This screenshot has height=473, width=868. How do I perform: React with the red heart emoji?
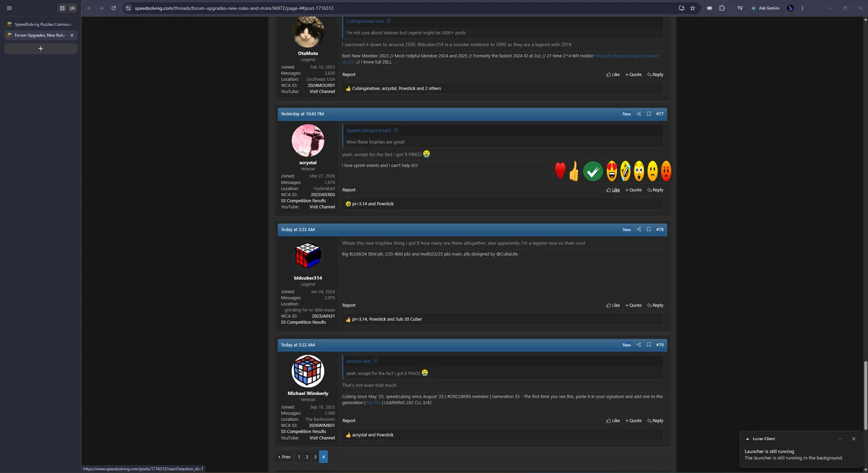pyautogui.click(x=560, y=171)
